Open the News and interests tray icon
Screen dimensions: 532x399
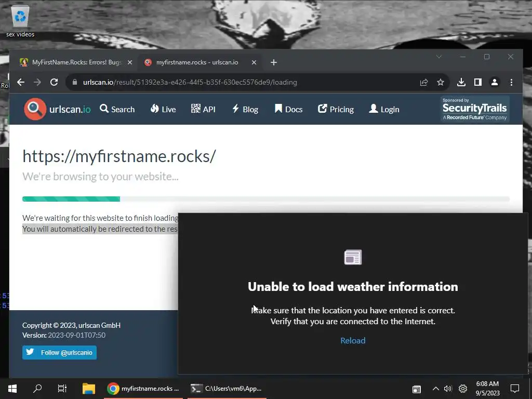pos(416,389)
